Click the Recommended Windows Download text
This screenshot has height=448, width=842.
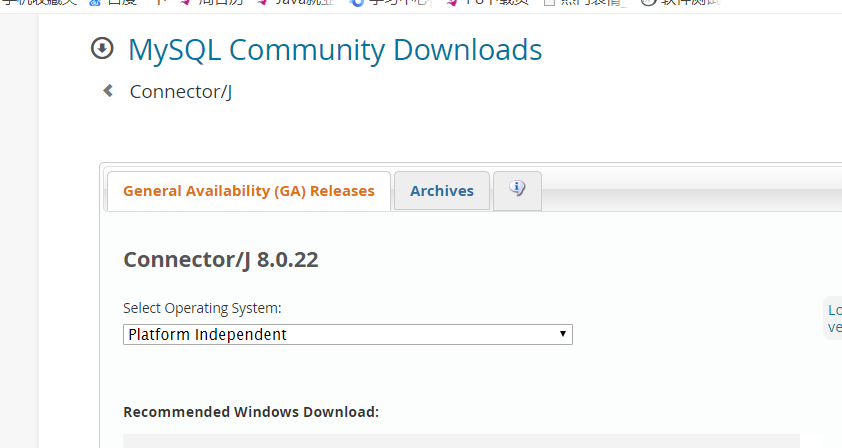click(251, 412)
